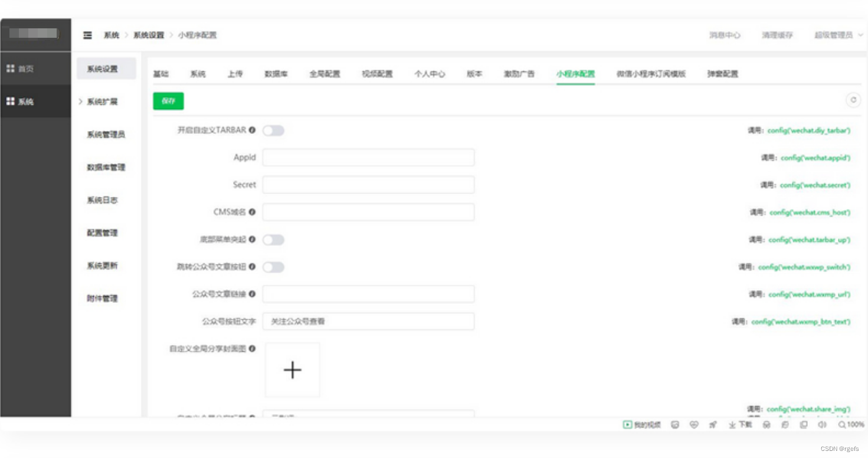Open 附件管理 in submenu

[103, 299]
